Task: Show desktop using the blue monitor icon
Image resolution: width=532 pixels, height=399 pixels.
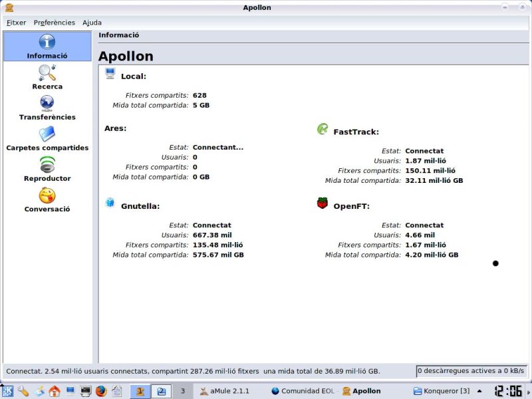Action: tap(70, 391)
